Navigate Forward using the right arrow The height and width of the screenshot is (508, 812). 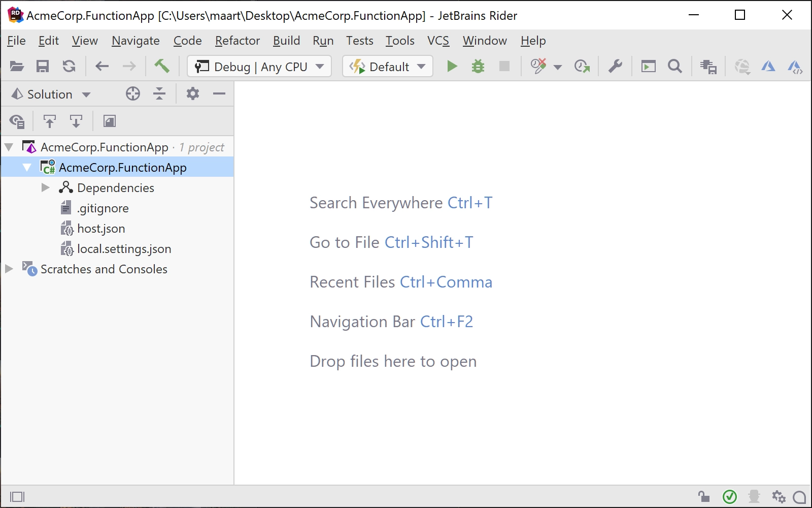click(x=129, y=67)
